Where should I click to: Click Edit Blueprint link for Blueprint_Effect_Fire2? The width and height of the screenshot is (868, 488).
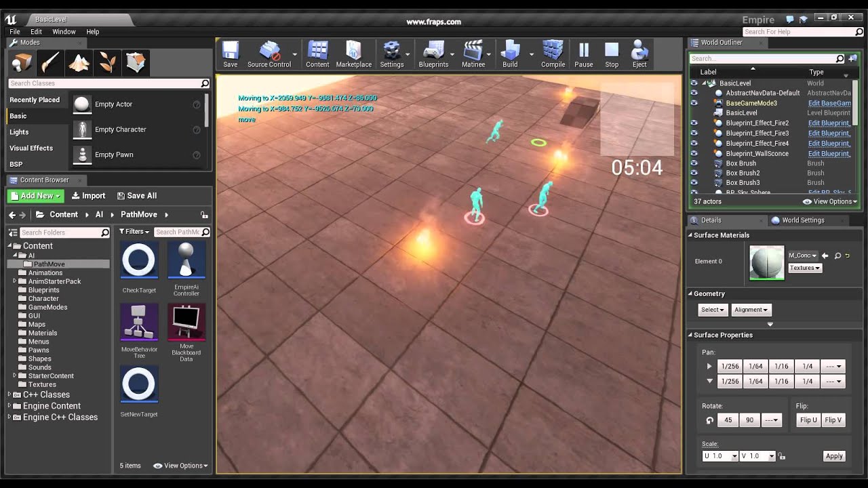coord(829,123)
